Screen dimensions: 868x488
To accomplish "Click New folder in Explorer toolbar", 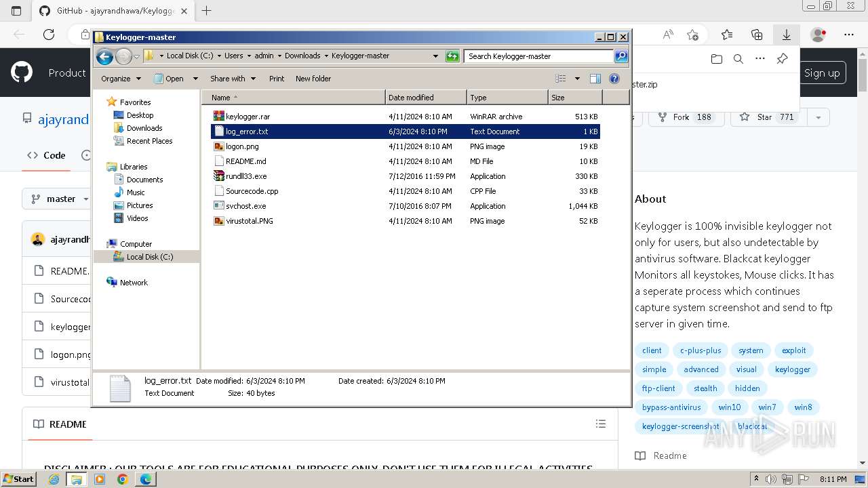I will [x=313, y=79].
